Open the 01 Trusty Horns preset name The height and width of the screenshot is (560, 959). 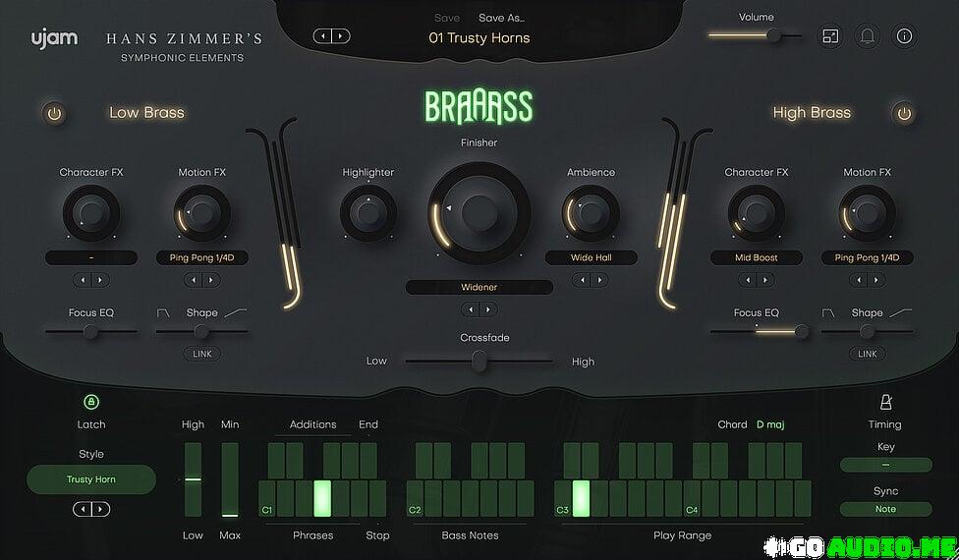pyautogui.click(x=479, y=38)
